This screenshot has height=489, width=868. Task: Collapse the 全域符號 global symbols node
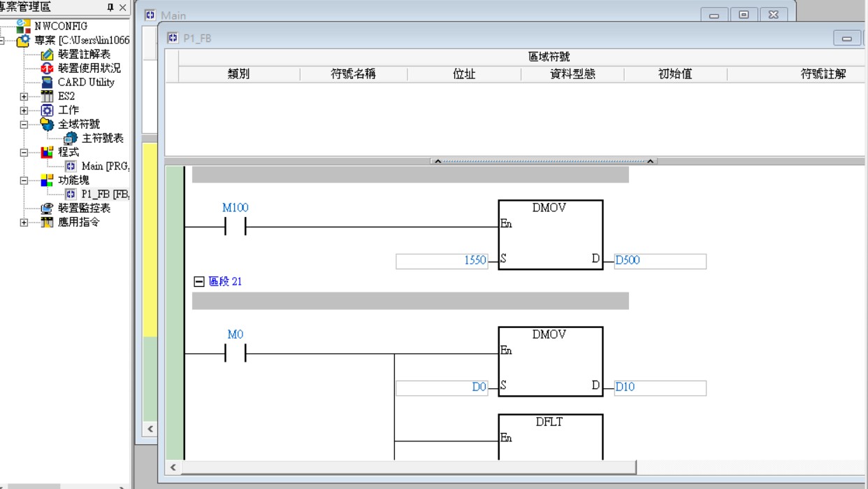(x=24, y=124)
